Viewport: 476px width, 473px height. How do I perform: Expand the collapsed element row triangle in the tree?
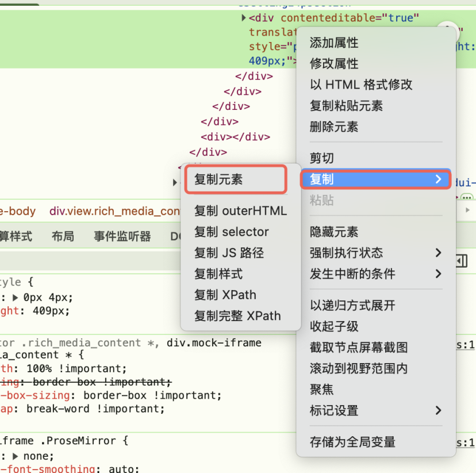pyautogui.click(x=175, y=182)
